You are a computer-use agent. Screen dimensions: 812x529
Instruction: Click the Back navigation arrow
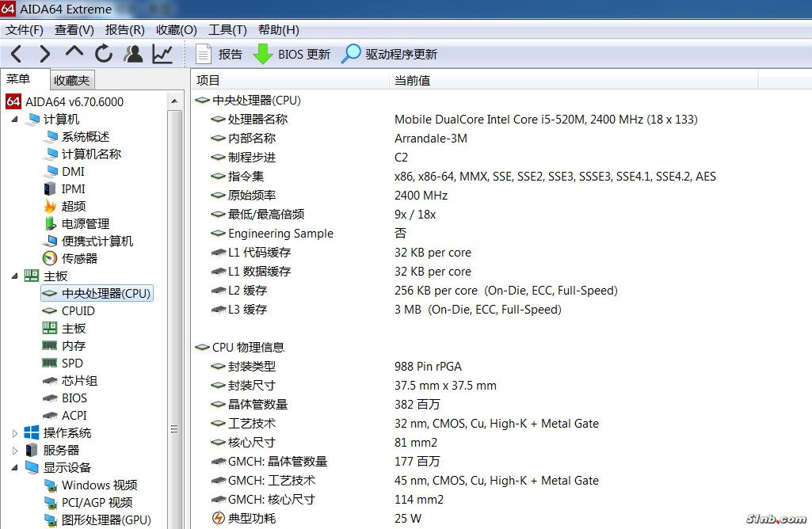pos(16,54)
